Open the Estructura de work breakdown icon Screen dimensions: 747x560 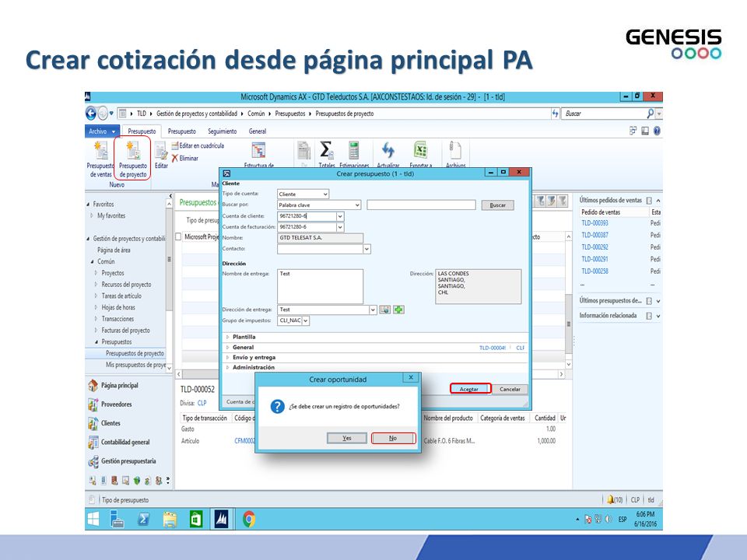tap(258, 150)
